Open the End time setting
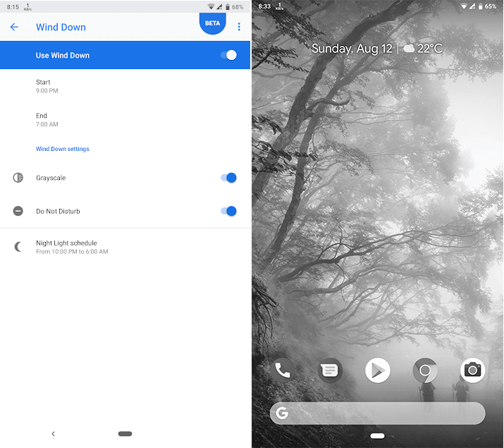Screen dimensions: 504x448 [x=125, y=120]
